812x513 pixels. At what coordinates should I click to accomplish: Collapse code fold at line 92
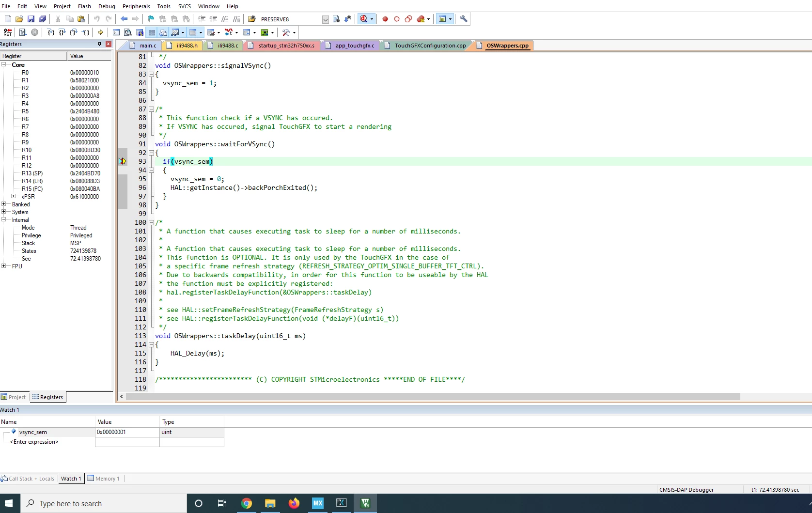[151, 153]
